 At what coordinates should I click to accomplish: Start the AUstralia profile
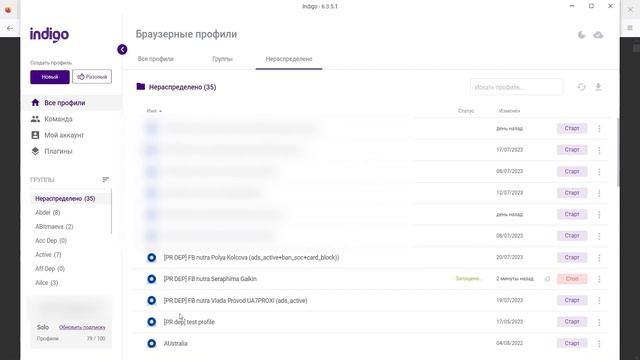(572, 343)
